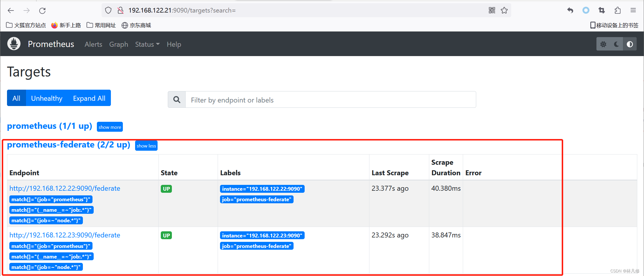Viewport: 644px width, 276px height.
Task: Click the instance="192.168.122.22:9090" label
Action: 262,189
